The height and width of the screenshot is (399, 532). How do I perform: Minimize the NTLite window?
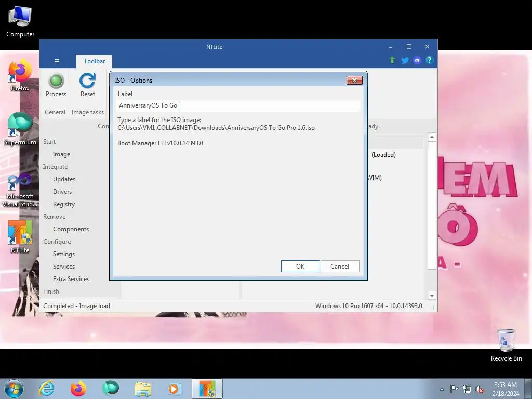point(391,47)
